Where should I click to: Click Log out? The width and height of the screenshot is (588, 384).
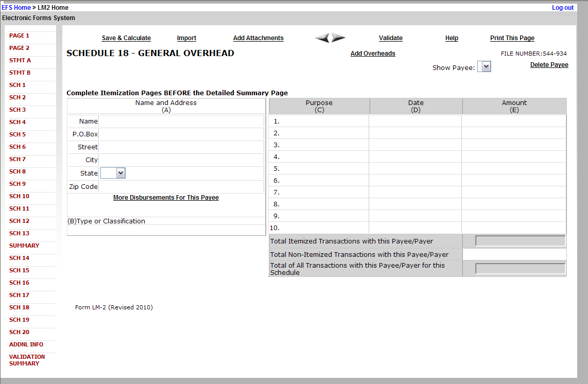click(x=562, y=8)
